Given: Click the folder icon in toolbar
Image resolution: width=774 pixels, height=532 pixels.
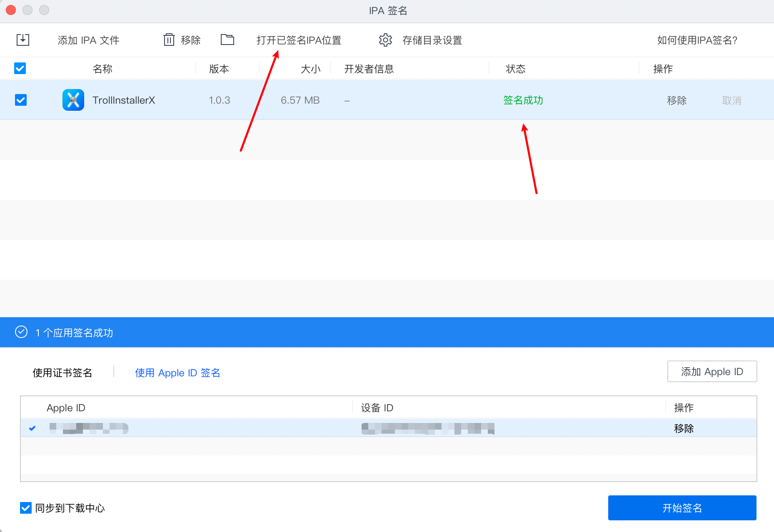Looking at the screenshot, I should [x=227, y=40].
